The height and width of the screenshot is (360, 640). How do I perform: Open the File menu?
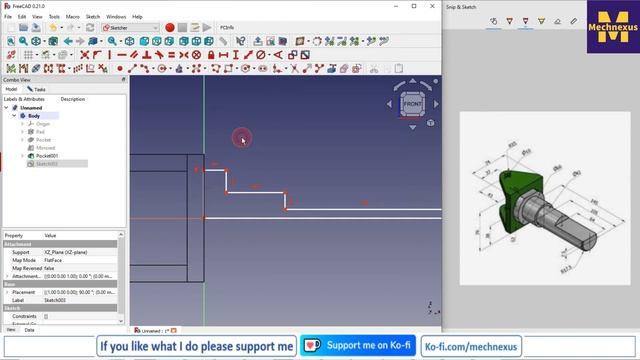pos(8,17)
